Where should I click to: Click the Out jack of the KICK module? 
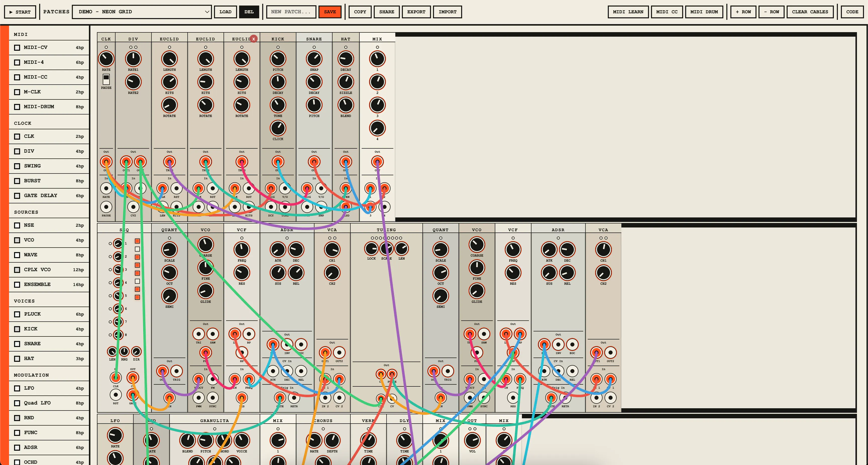point(278,162)
